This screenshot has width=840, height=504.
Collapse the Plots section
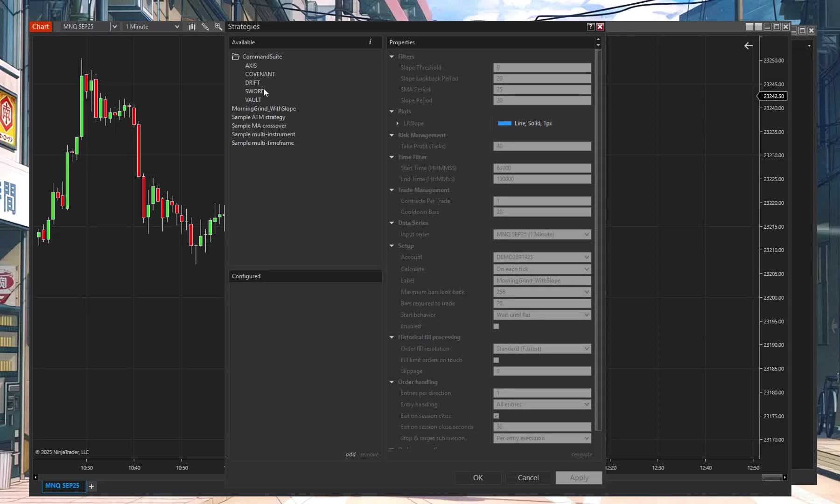[x=392, y=112]
